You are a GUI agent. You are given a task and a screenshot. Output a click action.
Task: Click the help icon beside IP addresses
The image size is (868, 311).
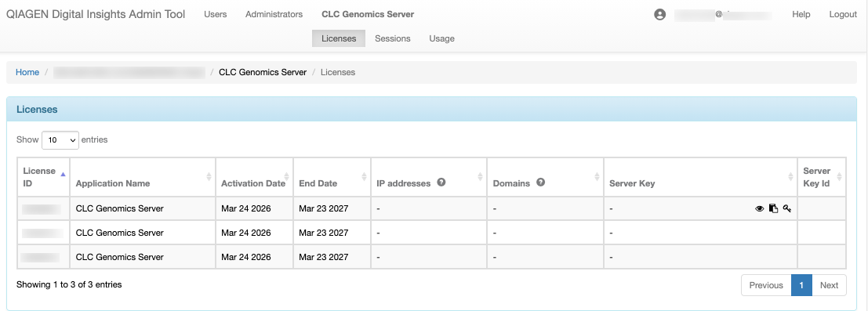click(x=441, y=182)
